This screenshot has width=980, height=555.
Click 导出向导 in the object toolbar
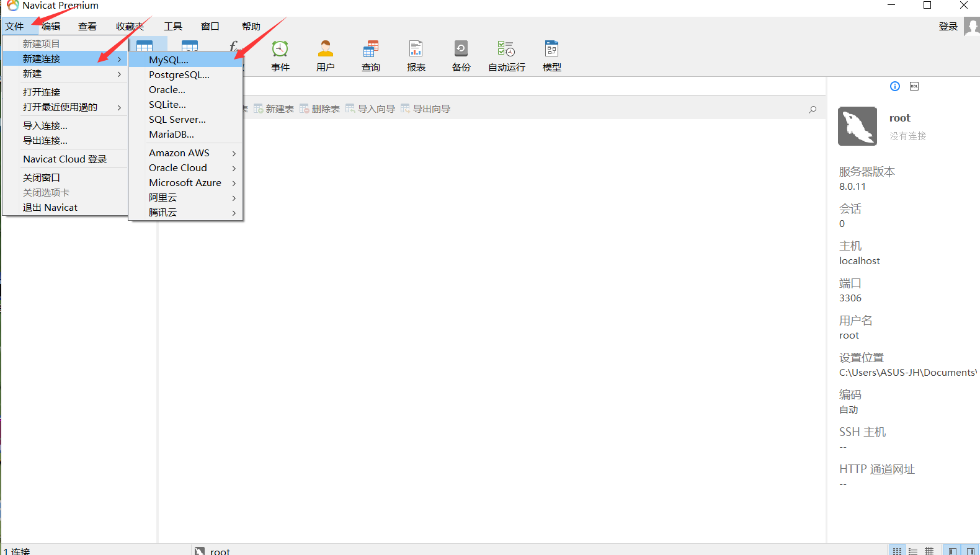coord(425,109)
